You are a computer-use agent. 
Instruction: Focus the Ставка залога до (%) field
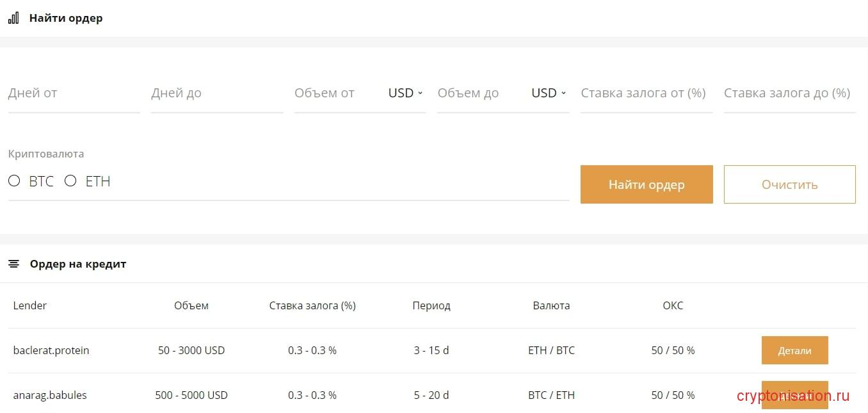click(789, 93)
